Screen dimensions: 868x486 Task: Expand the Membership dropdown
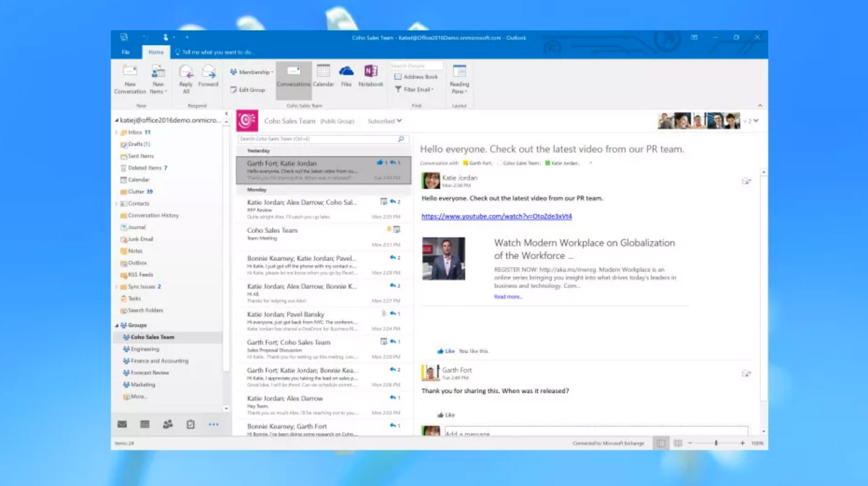(252, 72)
